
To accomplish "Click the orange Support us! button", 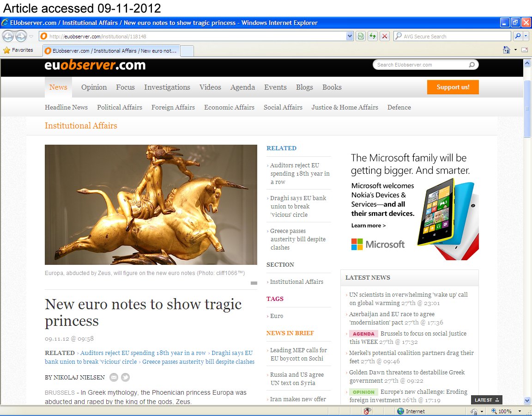I will (453, 87).
